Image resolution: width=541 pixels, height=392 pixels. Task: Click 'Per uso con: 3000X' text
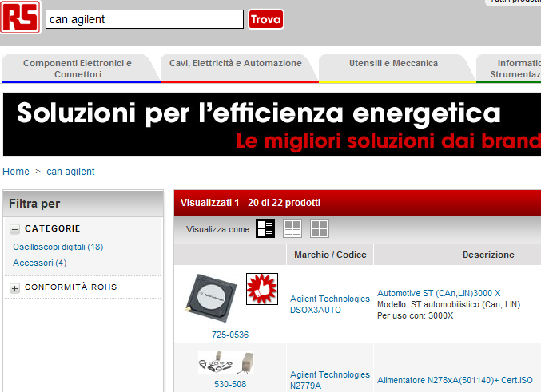pyautogui.click(x=415, y=315)
